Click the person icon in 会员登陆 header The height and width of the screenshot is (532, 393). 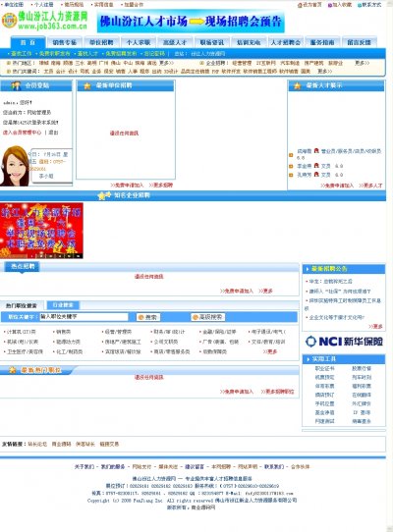point(16,85)
